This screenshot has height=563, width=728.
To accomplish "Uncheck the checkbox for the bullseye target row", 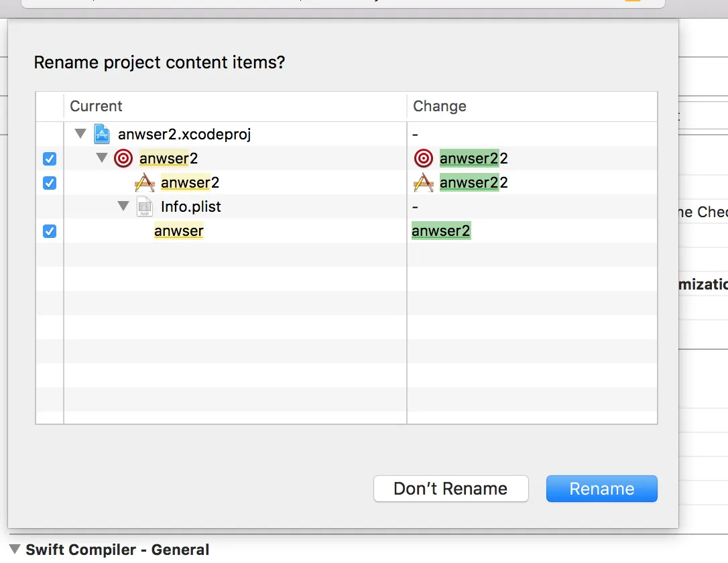I will click(50, 159).
